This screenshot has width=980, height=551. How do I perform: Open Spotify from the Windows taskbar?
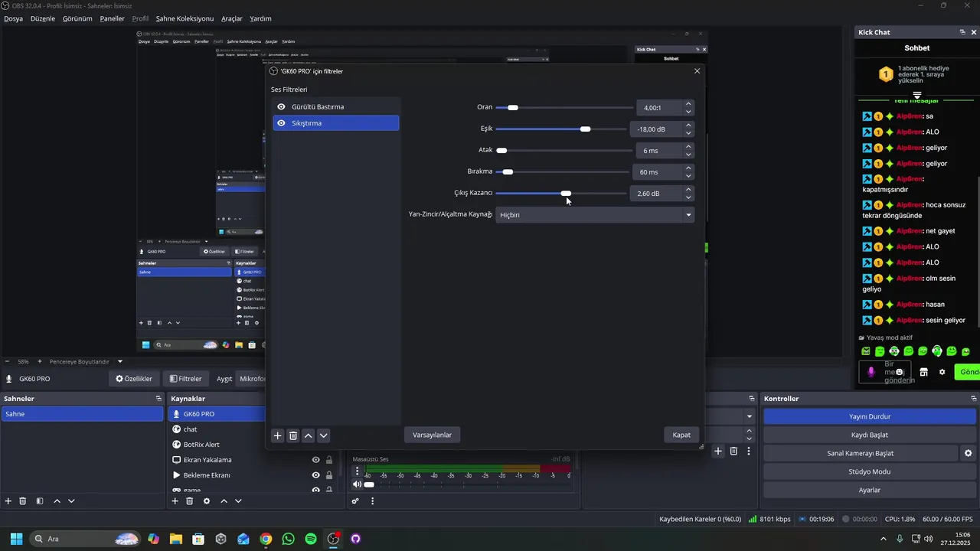pos(311,539)
